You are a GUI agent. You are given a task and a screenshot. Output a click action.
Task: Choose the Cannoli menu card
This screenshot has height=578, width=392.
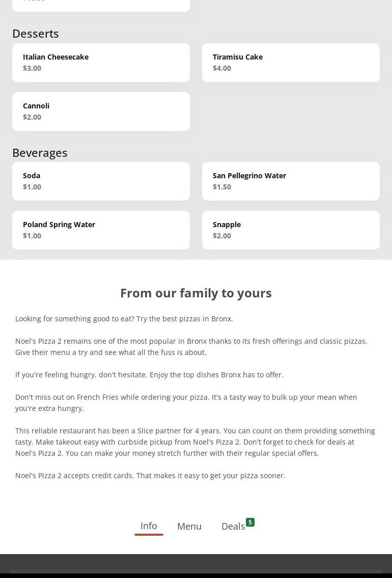pyautogui.click(x=101, y=112)
